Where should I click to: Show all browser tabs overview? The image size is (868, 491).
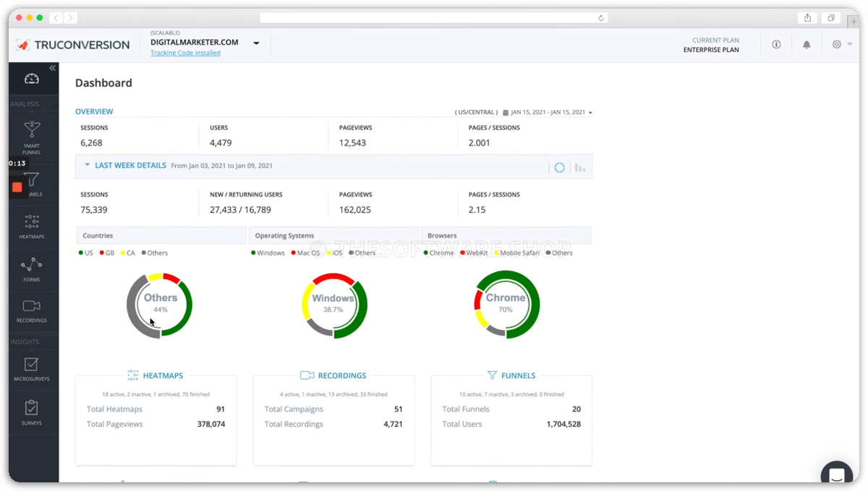pos(831,18)
